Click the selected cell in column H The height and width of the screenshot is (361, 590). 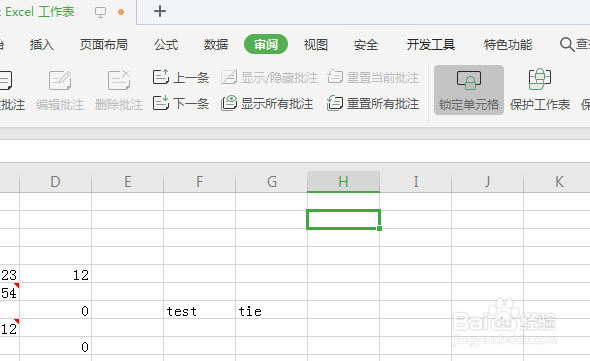344,219
